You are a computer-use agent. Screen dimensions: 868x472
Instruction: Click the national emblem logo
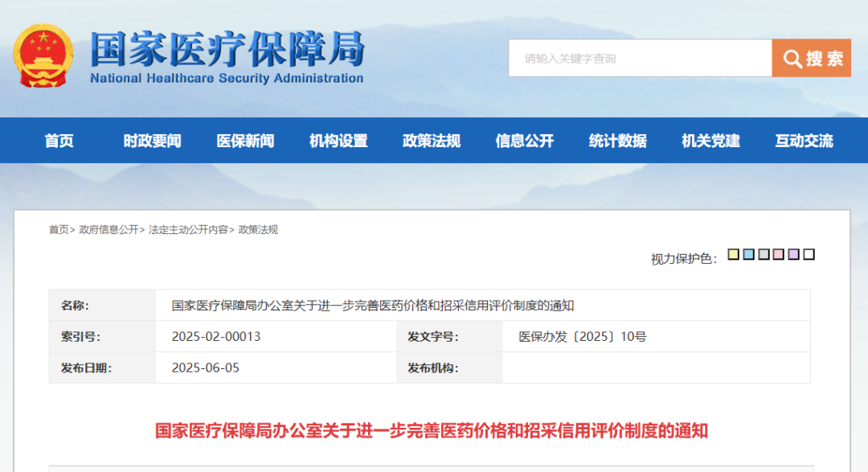pos(43,56)
